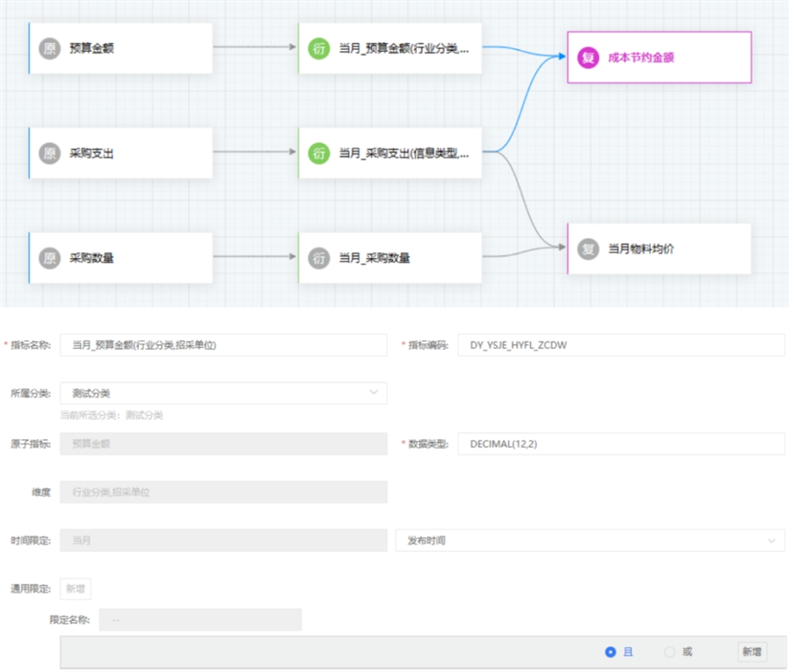Image resolution: width=791 pixels, height=672 pixels.
Task: Click the 数据类型 input field
Action: click(620, 444)
